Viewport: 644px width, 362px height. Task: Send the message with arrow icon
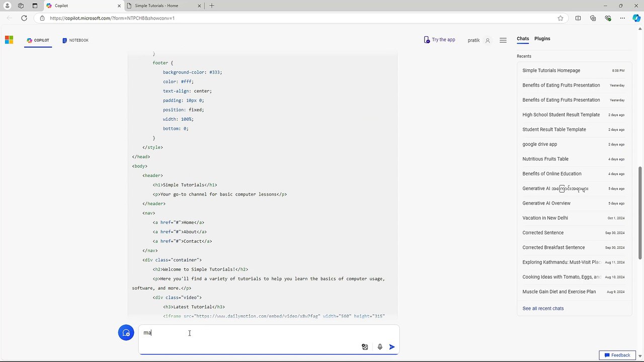tap(392, 347)
